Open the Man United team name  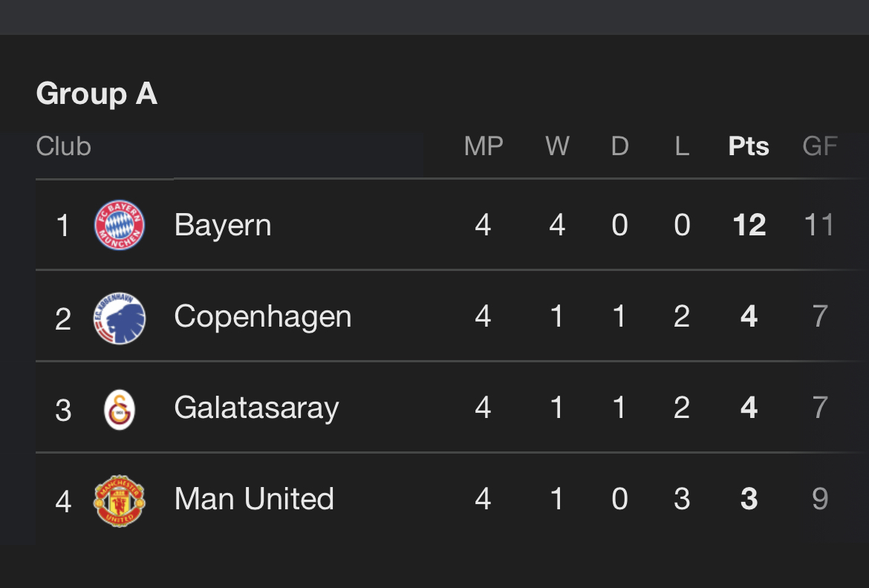pos(254,499)
